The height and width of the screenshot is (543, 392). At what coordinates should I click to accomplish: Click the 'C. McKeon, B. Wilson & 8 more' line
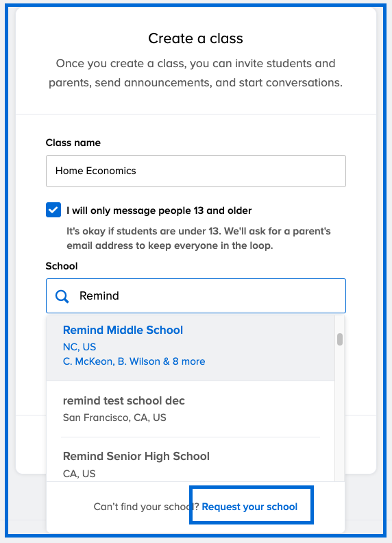(134, 361)
